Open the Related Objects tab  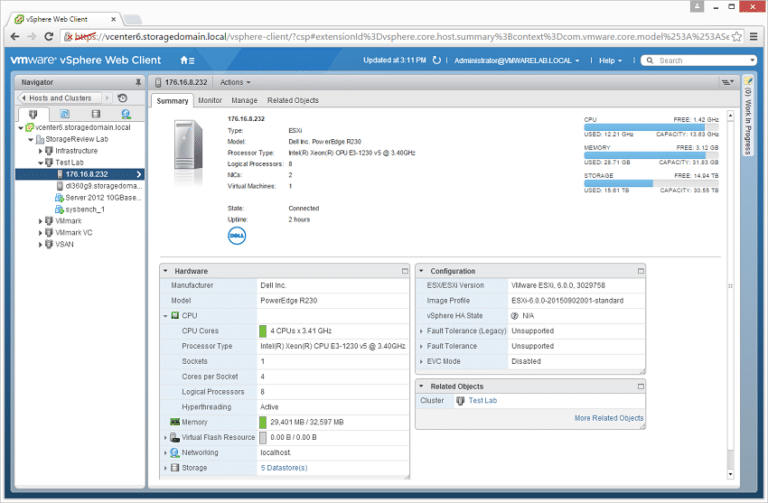(293, 100)
